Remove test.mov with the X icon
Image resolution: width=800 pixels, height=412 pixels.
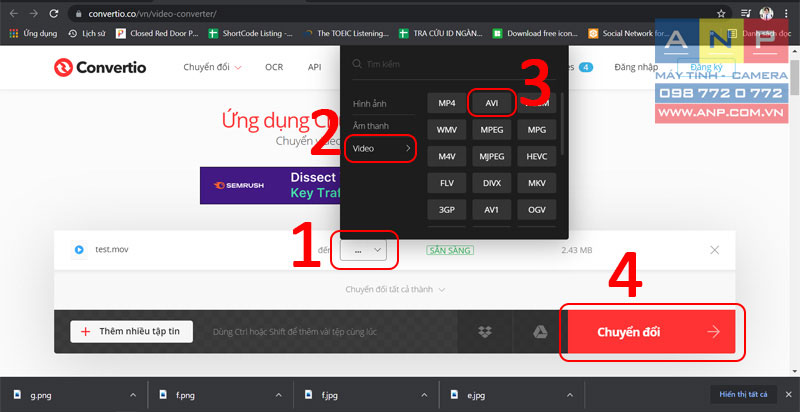(x=715, y=250)
